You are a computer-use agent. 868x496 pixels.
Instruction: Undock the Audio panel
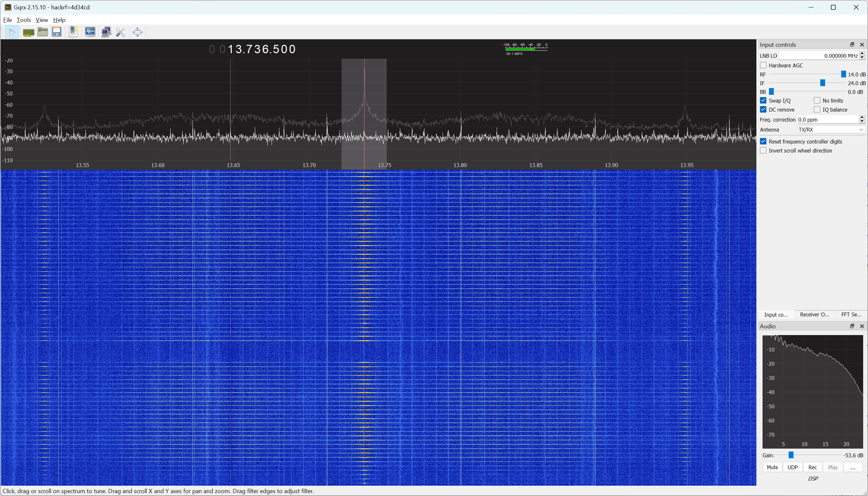852,326
